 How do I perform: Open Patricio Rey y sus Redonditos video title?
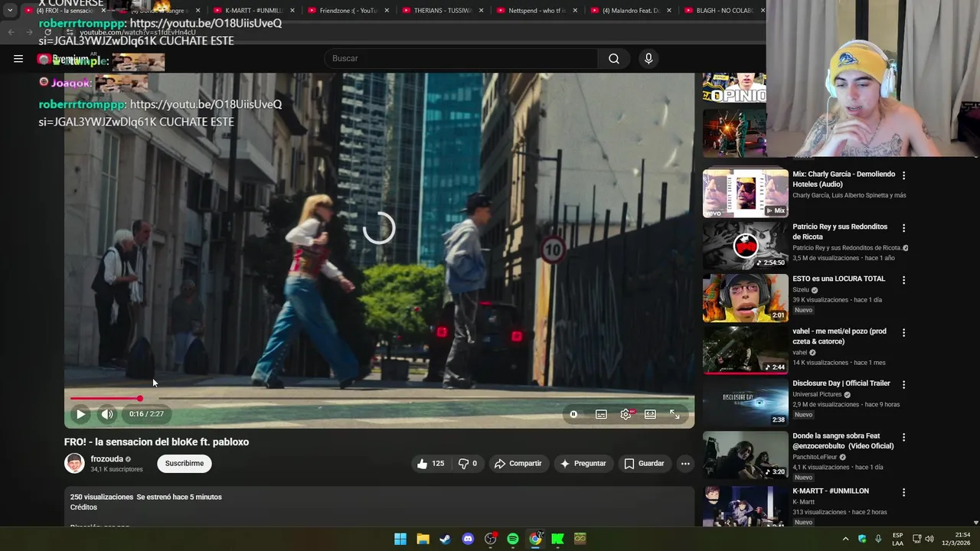(x=840, y=232)
